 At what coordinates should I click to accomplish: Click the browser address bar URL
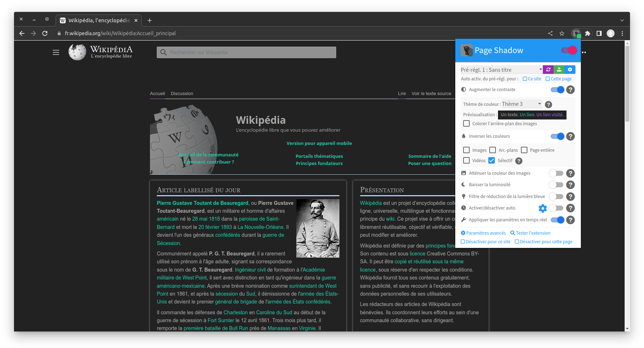point(120,33)
